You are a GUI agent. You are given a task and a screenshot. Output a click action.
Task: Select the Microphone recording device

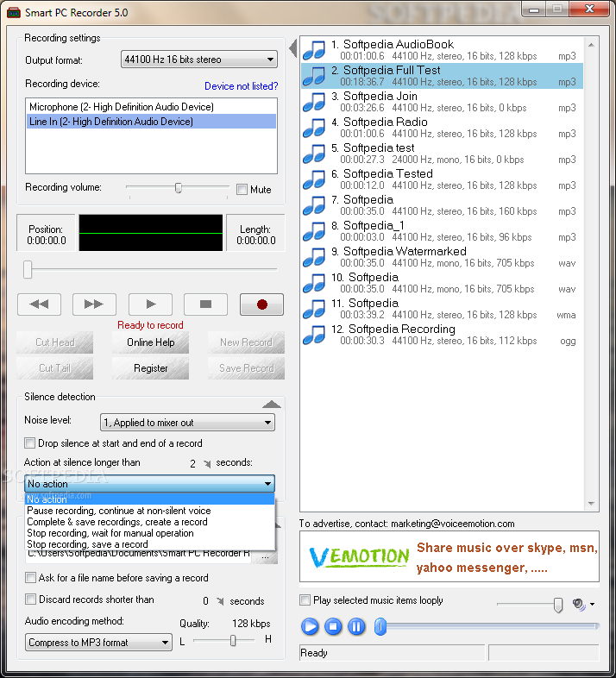tap(151, 107)
